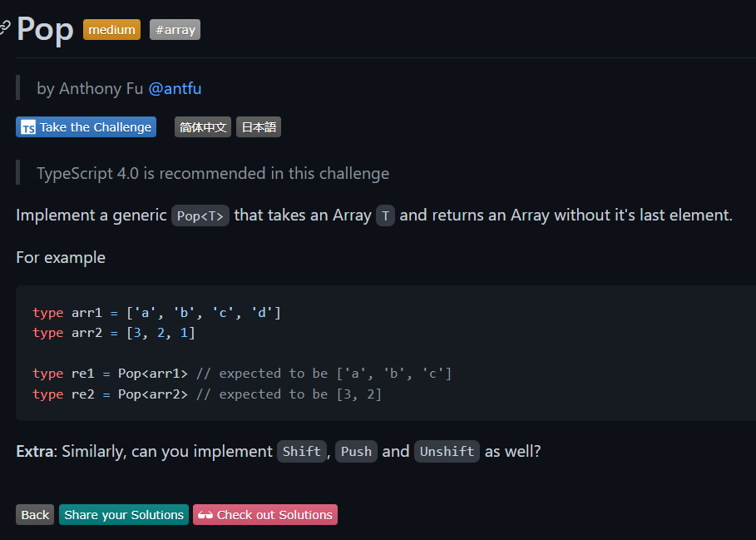Switch to 简体中文 translation
Image resolution: width=756 pixels, height=540 pixels.
point(203,127)
